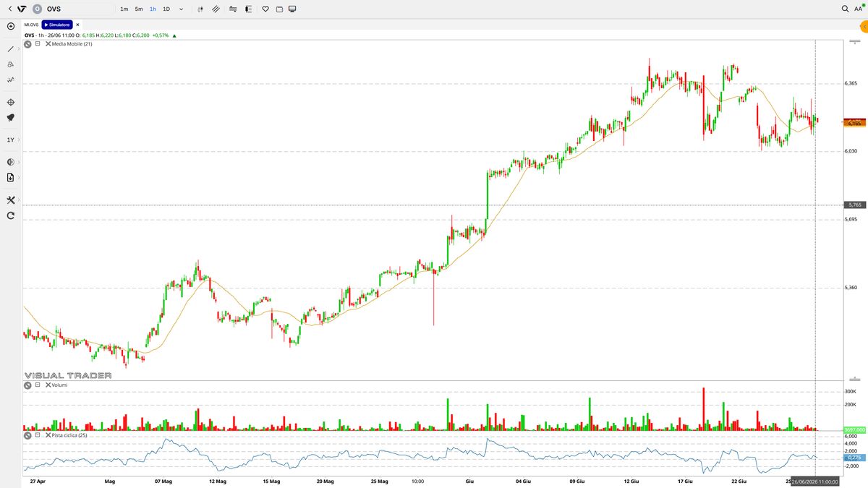Click the 6,365 price axis label
Screen dimensions: 868x488
coord(851,84)
